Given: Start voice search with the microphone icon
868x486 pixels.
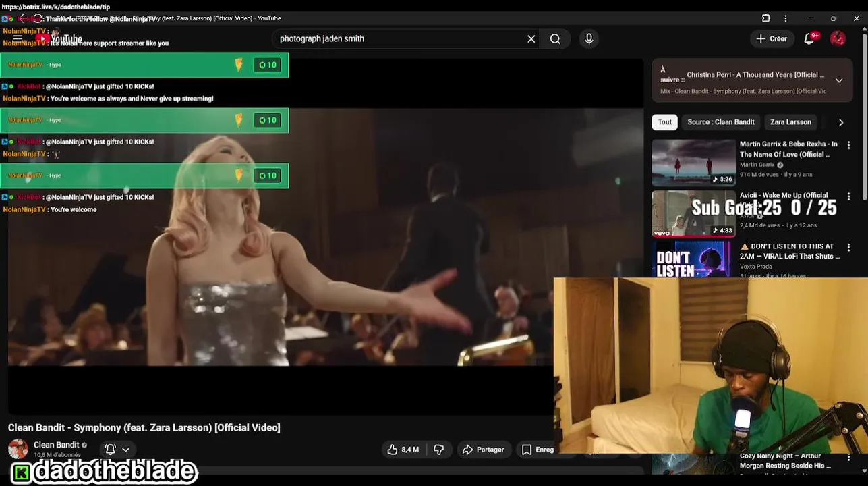Looking at the screenshot, I should (x=589, y=39).
